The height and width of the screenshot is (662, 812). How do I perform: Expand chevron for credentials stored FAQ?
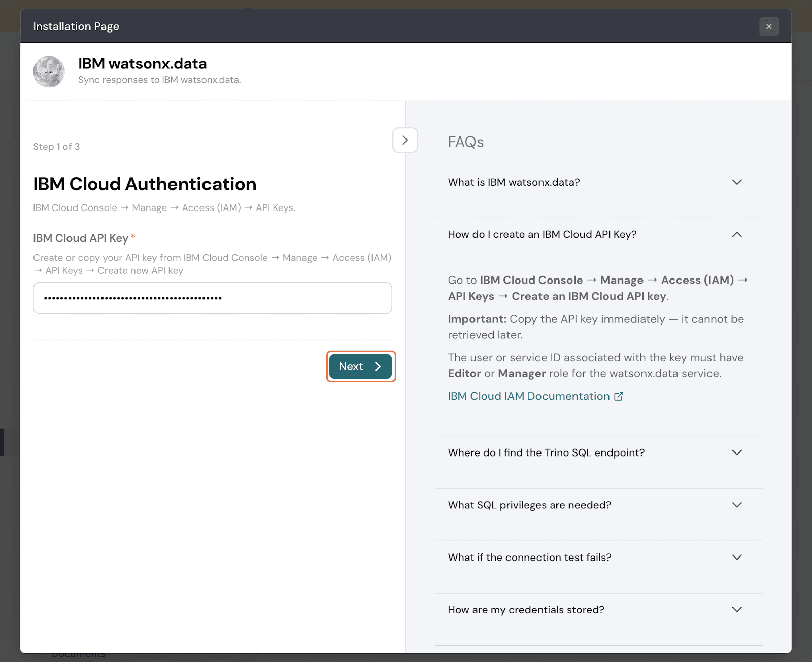pyautogui.click(x=737, y=609)
